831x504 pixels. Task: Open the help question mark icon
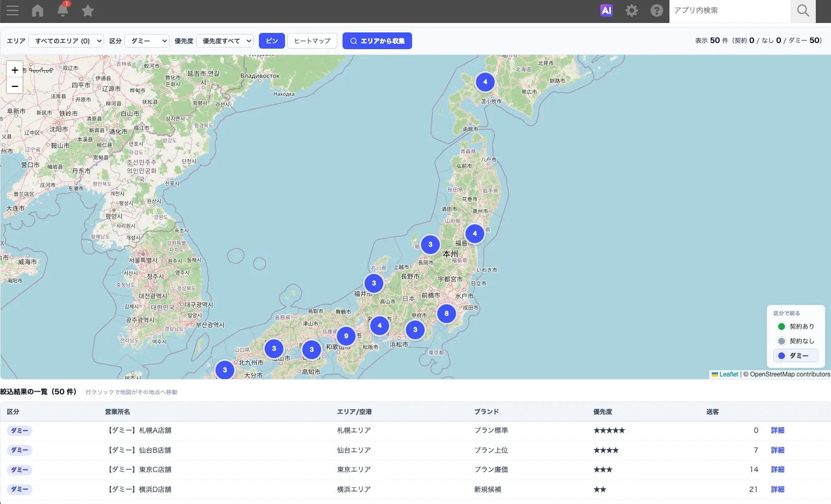pyautogui.click(x=657, y=10)
